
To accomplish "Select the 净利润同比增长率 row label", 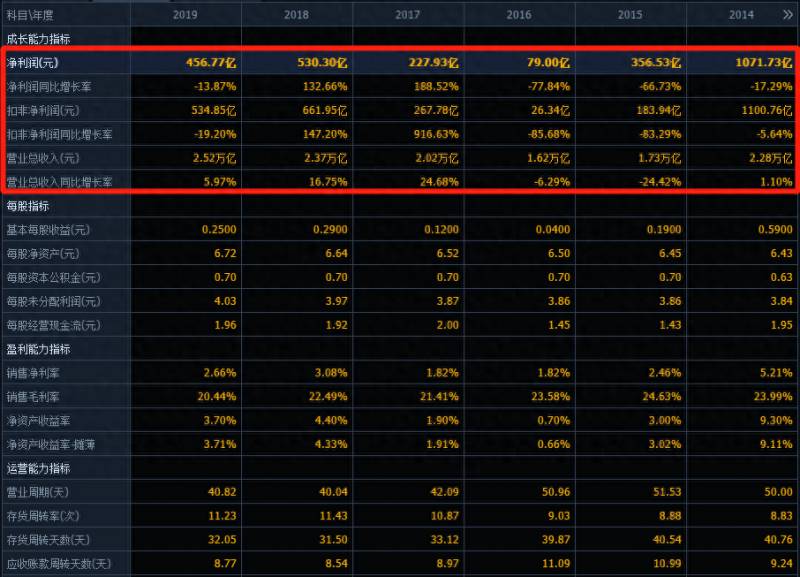I will point(49,87).
